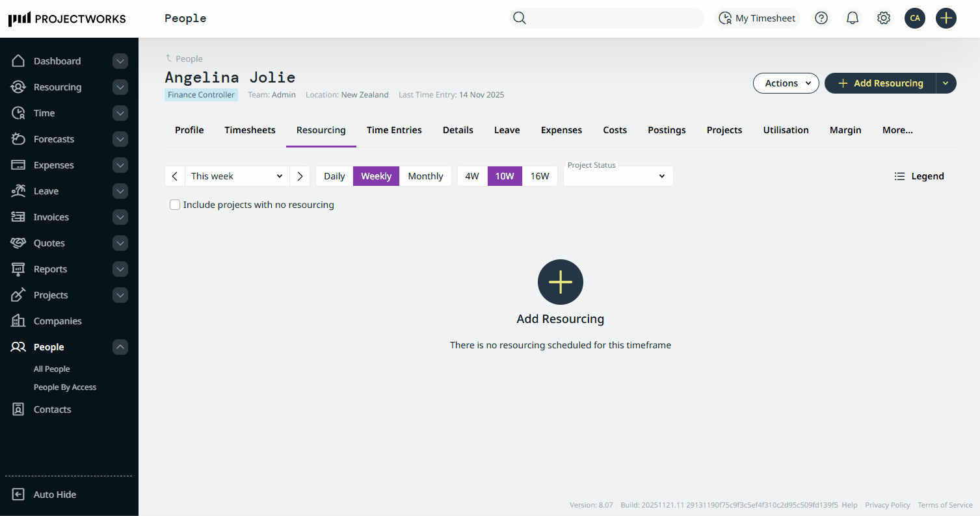Open the Privacy Policy link
The height and width of the screenshot is (516, 980).
click(887, 504)
